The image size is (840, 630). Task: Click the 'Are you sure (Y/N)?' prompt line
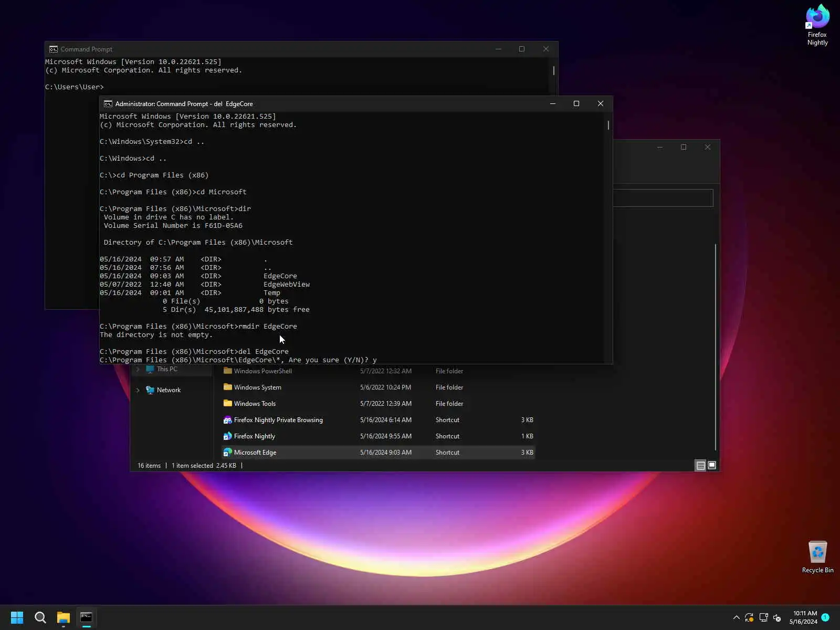238,360
